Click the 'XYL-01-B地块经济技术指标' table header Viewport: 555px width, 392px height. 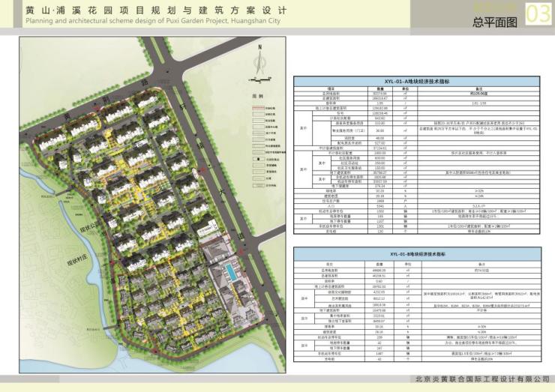tap(417, 254)
